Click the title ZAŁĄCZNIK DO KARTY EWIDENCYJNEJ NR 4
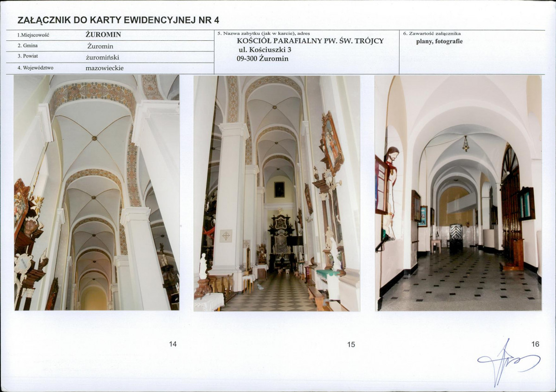556x392 pixels. pyautogui.click(x=118, y=20)
